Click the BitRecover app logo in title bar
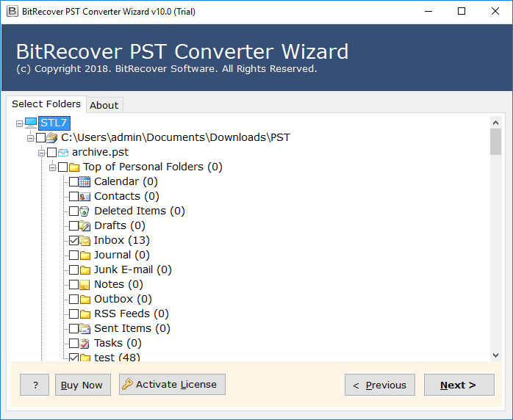513x420 pixels. pyautogui.click(x=12, y=11)
